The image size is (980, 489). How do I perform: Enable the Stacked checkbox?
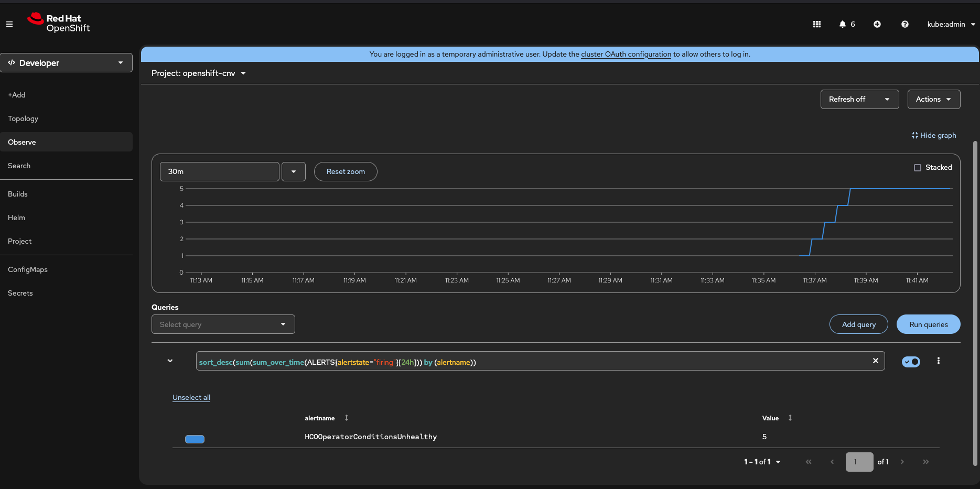click(917, 168)
